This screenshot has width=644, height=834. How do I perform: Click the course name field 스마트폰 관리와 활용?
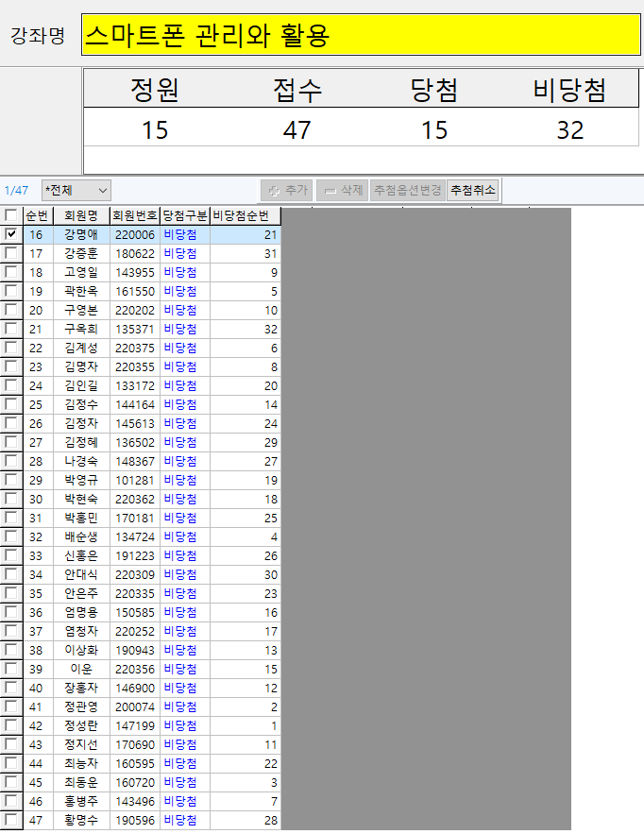[361, 35]
